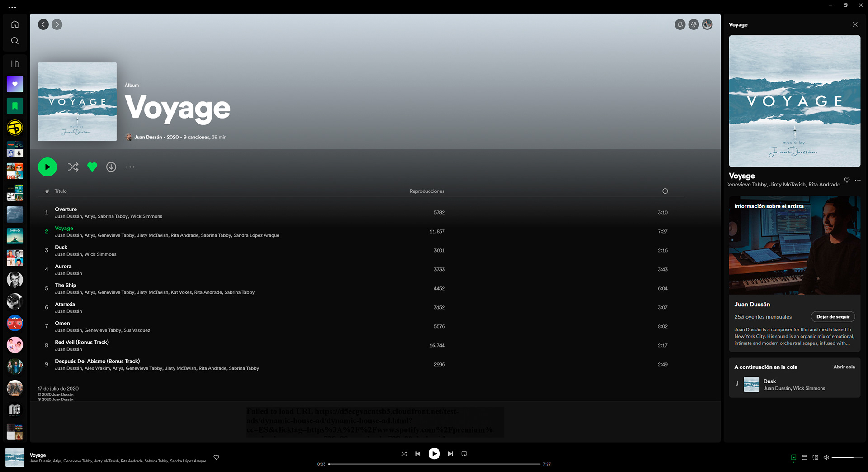Open the pink circular artist in sidebar

(x=15, y=345)
